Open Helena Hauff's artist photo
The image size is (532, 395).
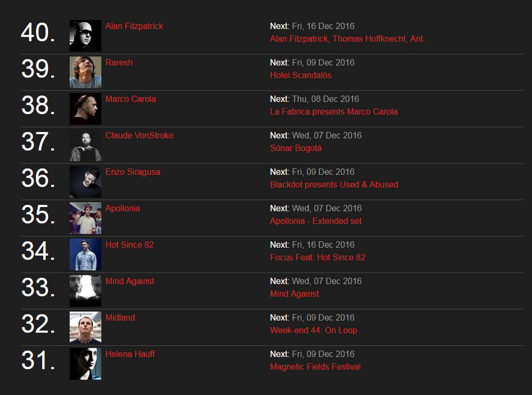[85, 364]
